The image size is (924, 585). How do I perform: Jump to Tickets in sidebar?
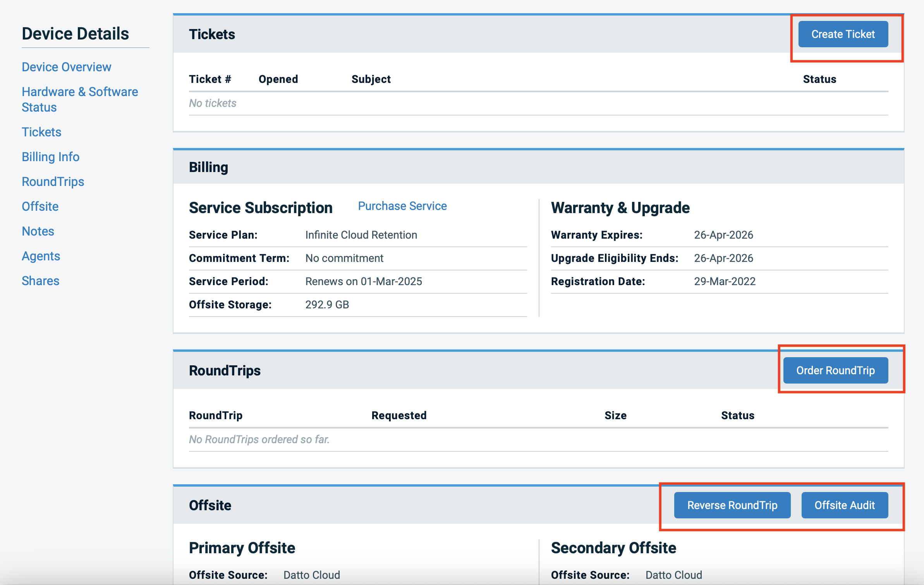point(41,132)
